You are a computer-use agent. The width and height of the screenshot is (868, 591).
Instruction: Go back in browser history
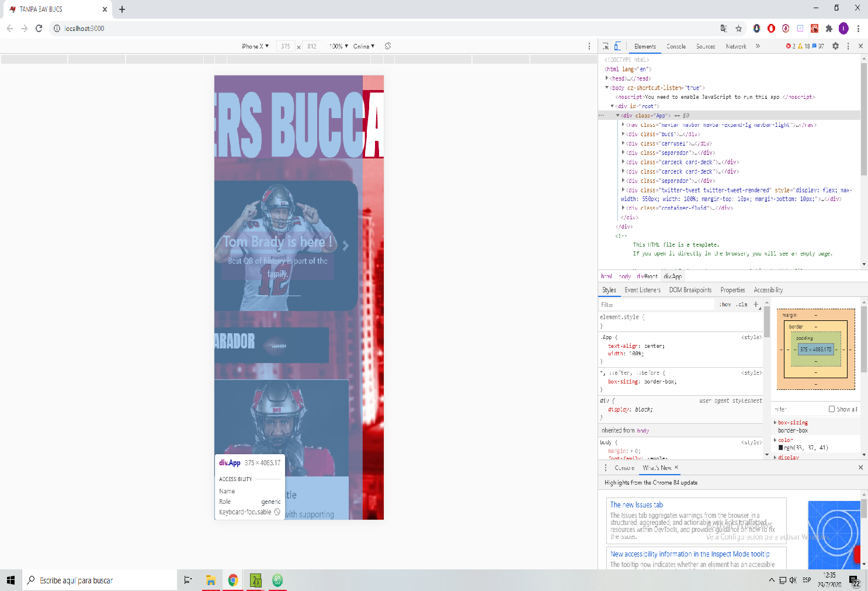(9, 28)
